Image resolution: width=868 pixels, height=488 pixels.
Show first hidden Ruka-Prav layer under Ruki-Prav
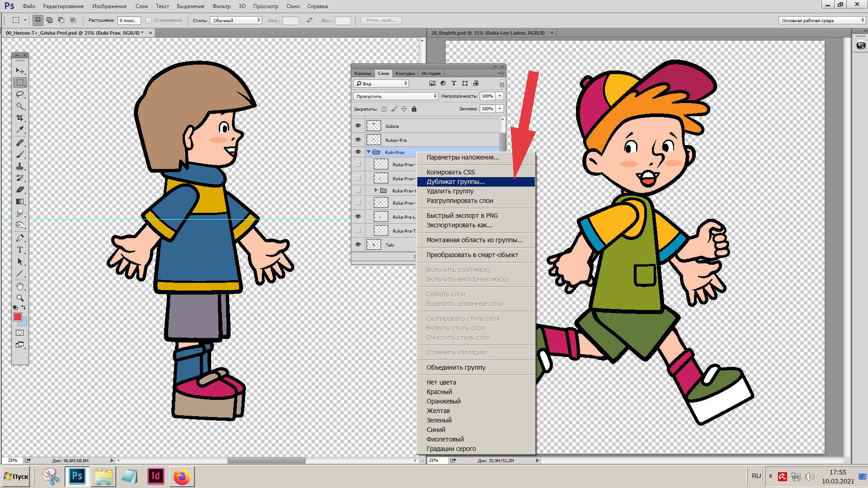[x=358, y=164]
